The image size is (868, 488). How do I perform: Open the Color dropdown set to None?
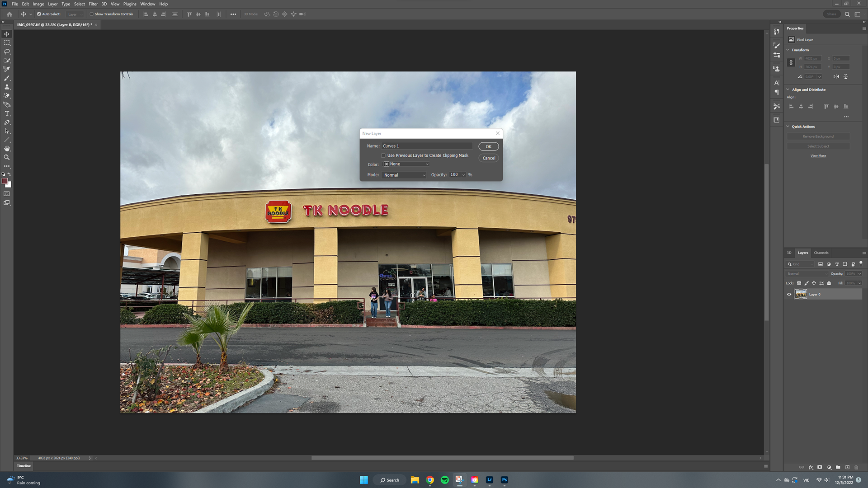point(406,164)
